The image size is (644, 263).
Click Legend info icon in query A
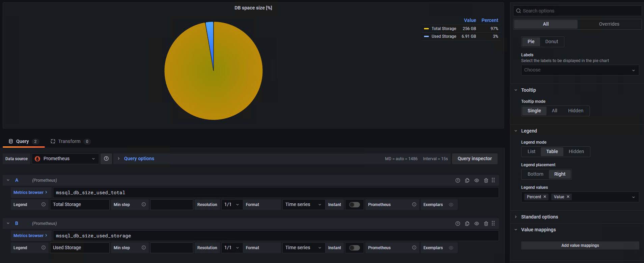[x=44, y=204]
